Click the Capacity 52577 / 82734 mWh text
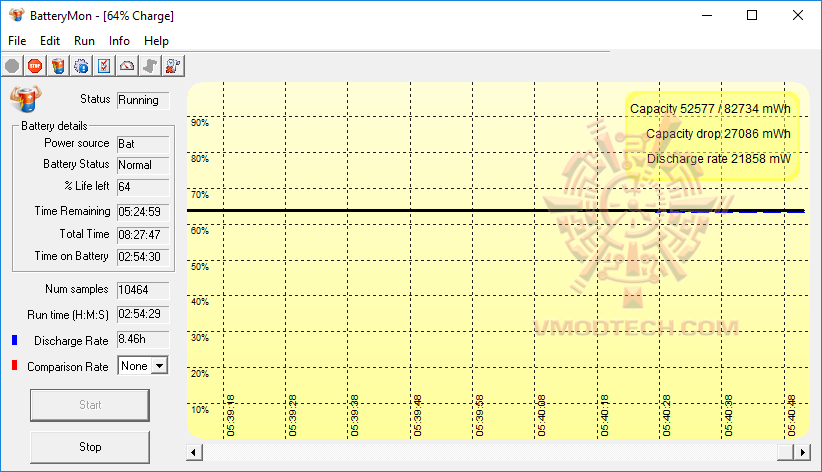The image size is (822, 472). pyautogui.click(x=710, y=109)
